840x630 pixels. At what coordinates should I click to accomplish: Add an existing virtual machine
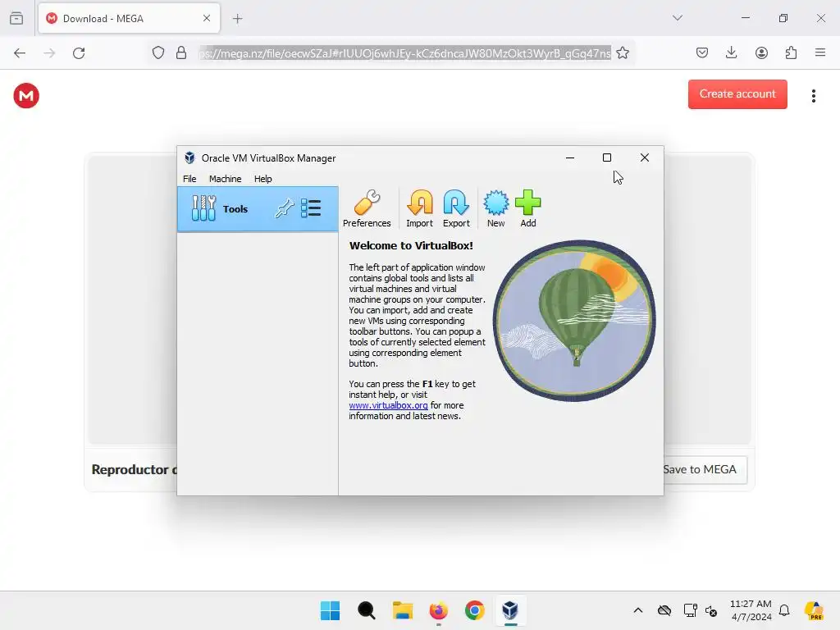pos(527,209)
